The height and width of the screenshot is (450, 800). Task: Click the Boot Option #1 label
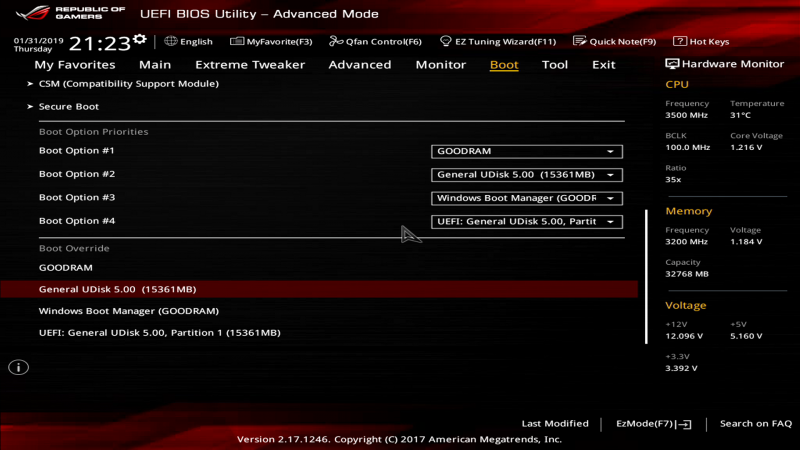tap(77, 151)
